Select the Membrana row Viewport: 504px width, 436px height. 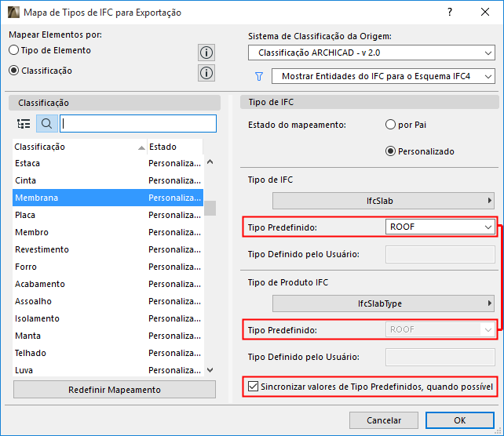coord(108,198)
